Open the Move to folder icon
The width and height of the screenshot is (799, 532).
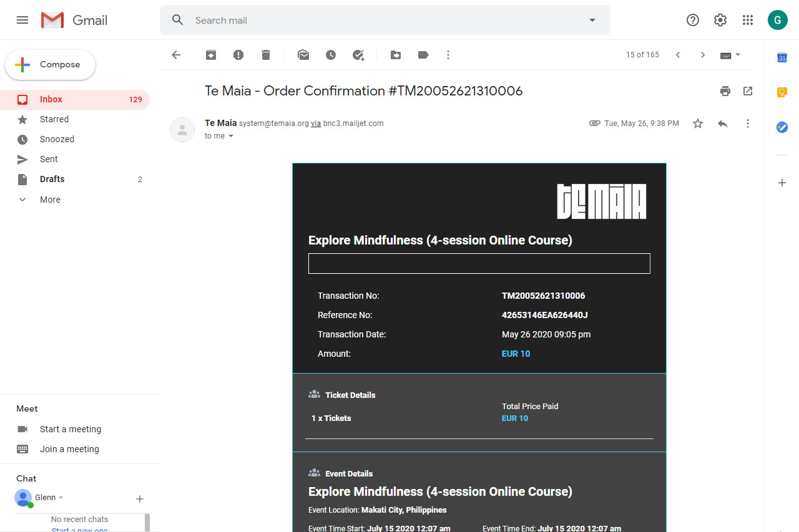click(396, 55)
